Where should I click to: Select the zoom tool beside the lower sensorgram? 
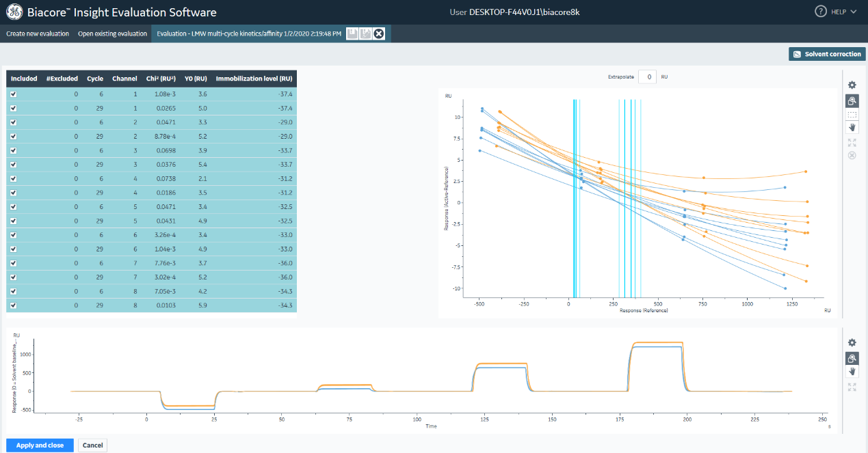point(852,358)
